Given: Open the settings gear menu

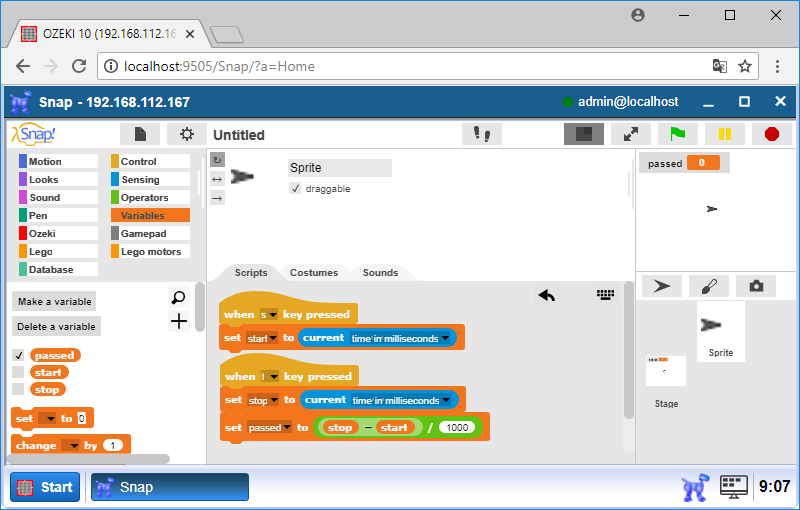Looking at the screenshot, I should click(187, 134).
